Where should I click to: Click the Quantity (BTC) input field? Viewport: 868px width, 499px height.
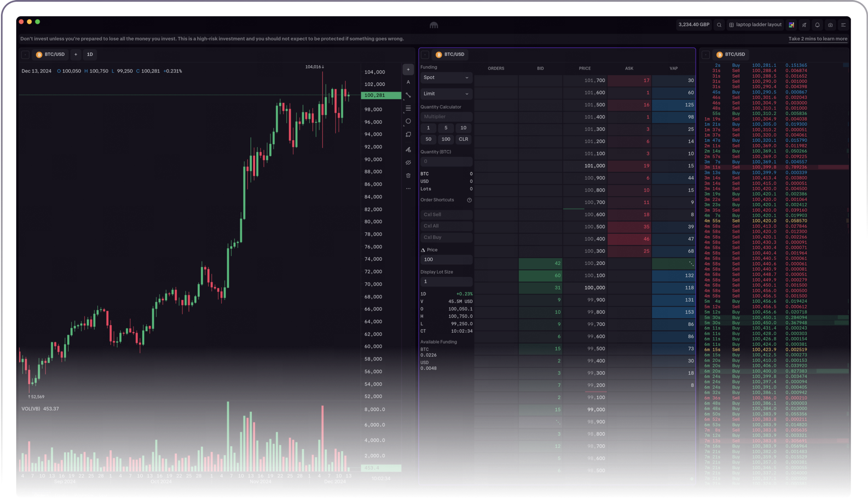(446, 161)
